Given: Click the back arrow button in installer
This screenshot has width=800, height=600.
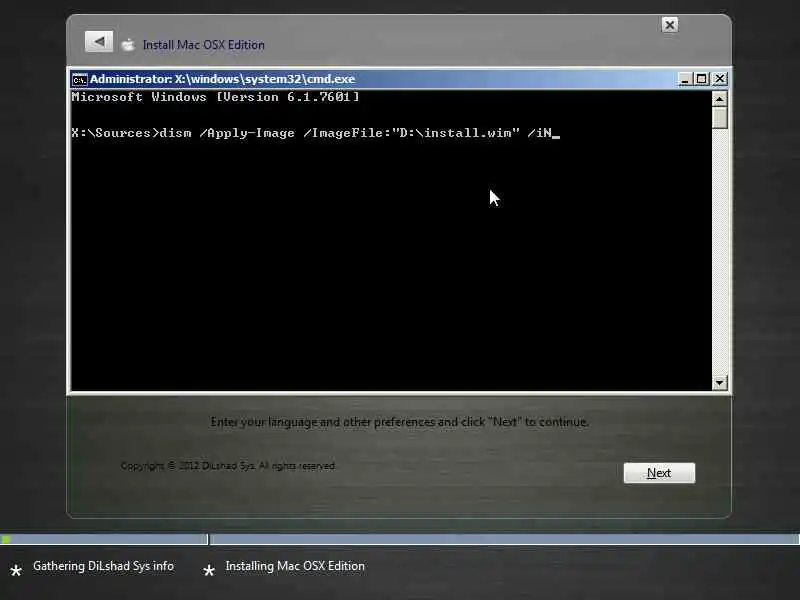Looking at the screenshot, I should click(98, 42).
